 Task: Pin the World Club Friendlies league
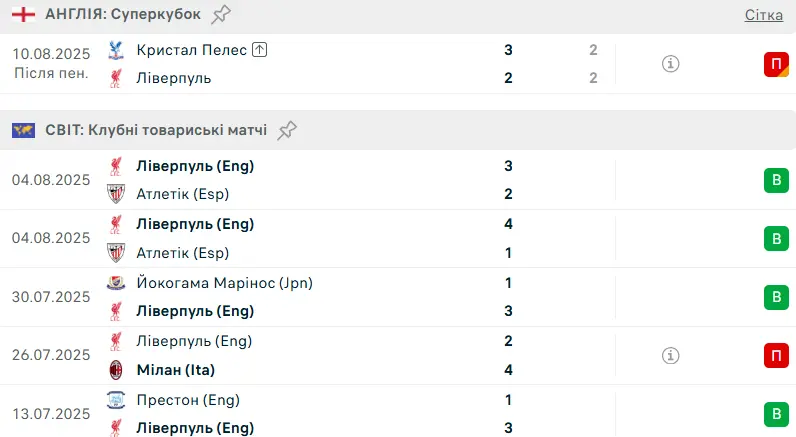tap(288, 130)
